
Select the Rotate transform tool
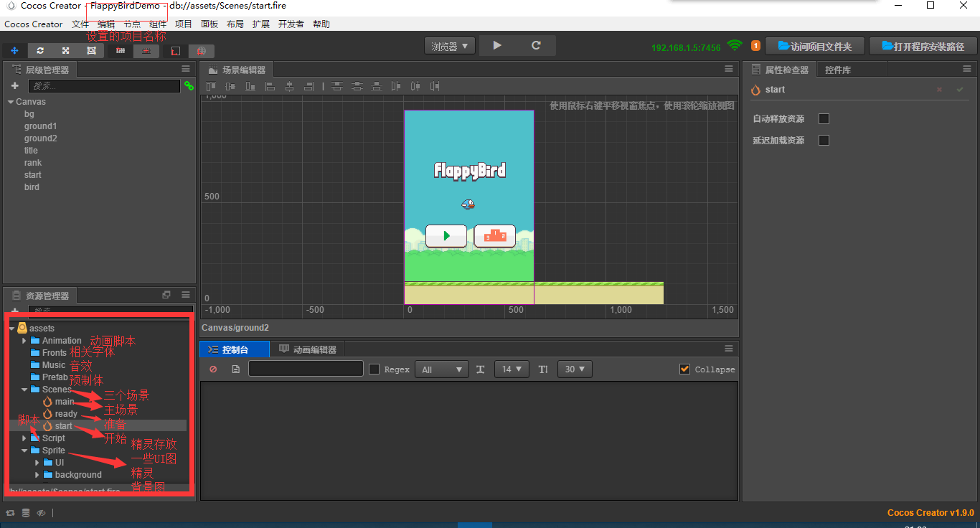click(40, 51)
